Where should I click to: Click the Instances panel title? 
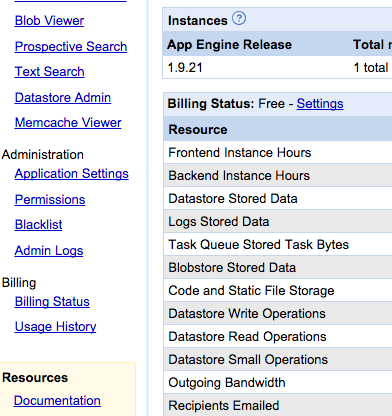(x=198, y=21)
